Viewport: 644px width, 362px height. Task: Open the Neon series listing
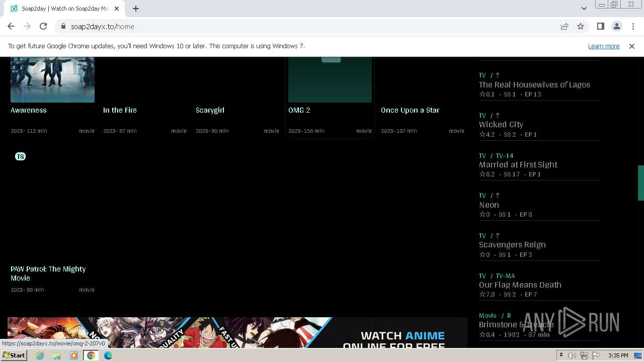489,205
